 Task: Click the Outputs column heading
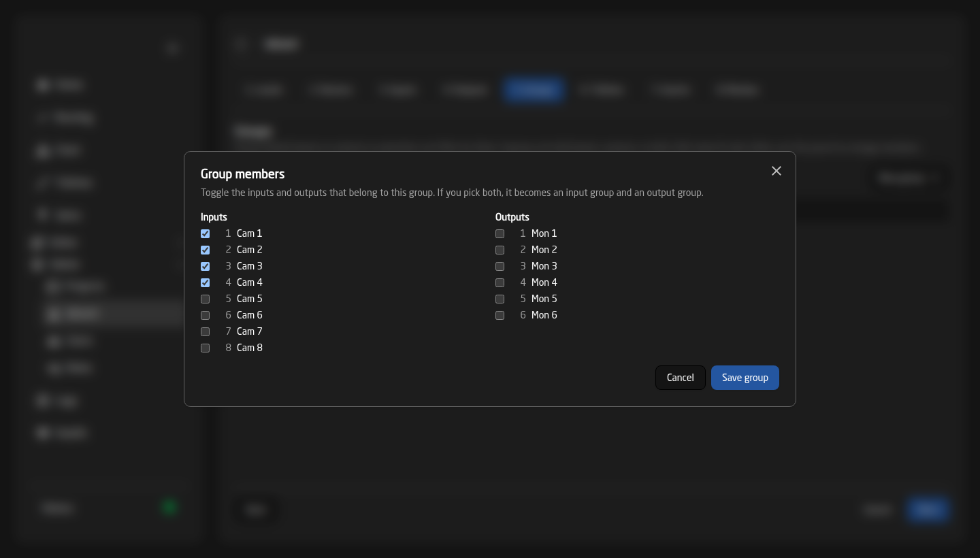512,217
